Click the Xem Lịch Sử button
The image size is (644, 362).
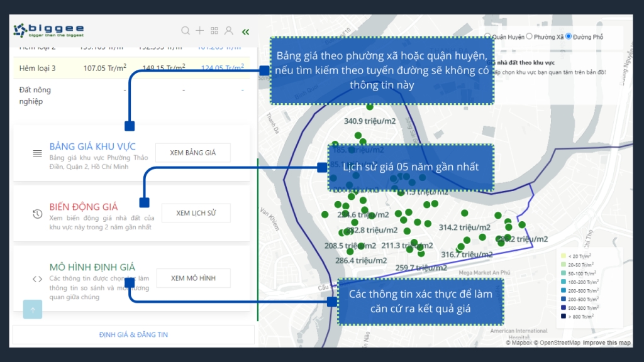pyautogui.click(x=196, y=213)
